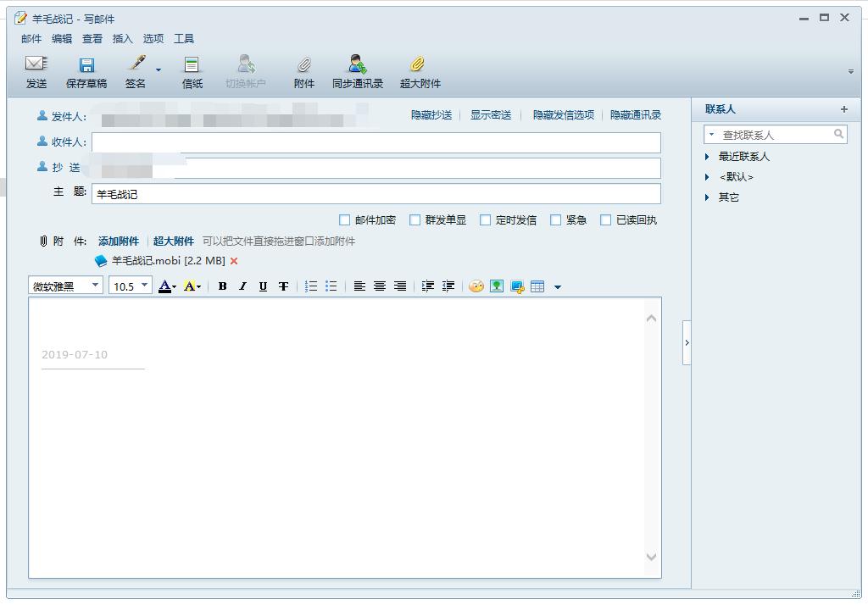
Task: Insert a table
Action: (x=537, y=286)
